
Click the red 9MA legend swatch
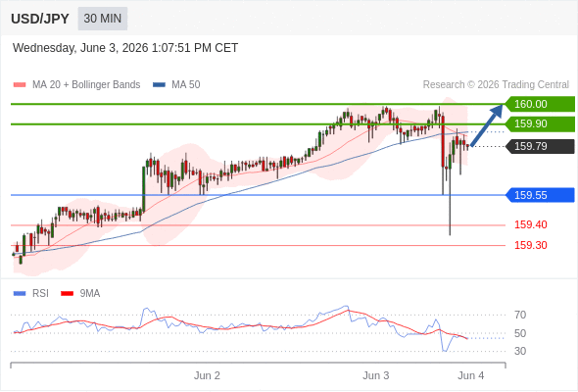67,294
